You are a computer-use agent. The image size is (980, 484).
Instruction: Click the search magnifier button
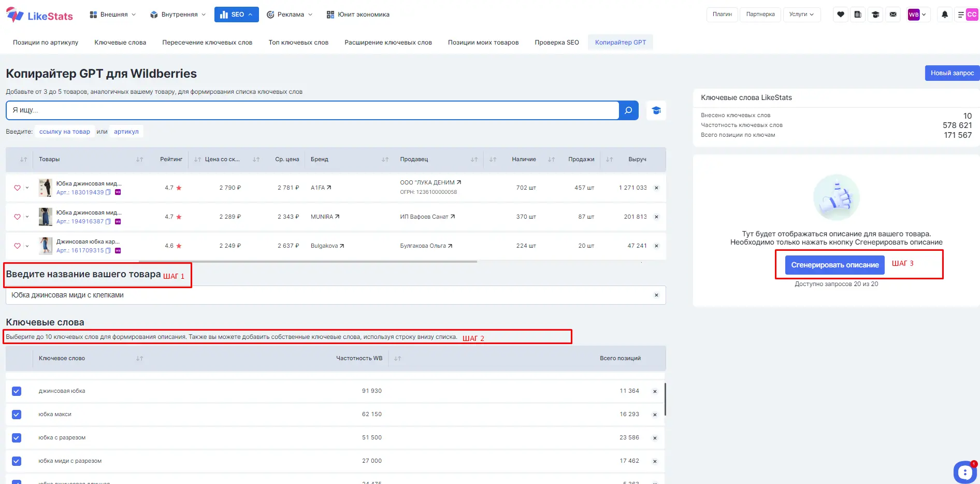click(628, 110)
